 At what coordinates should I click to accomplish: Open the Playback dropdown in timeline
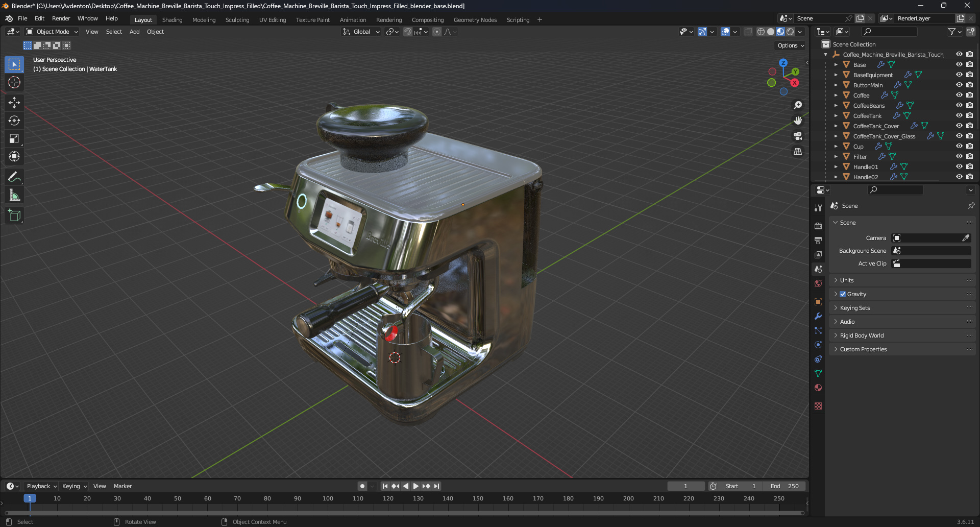pos(41,486)
